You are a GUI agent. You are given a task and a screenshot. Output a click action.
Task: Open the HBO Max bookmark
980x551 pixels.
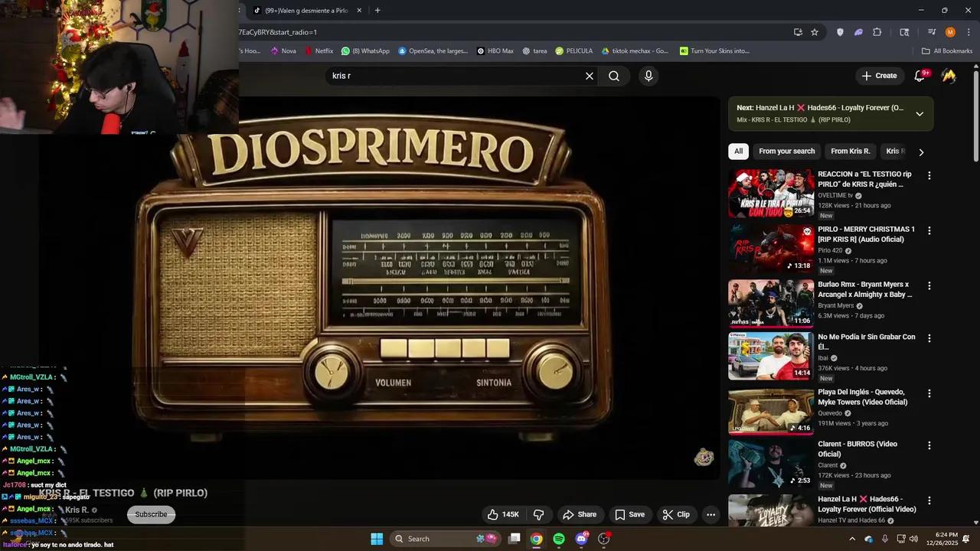495,51
